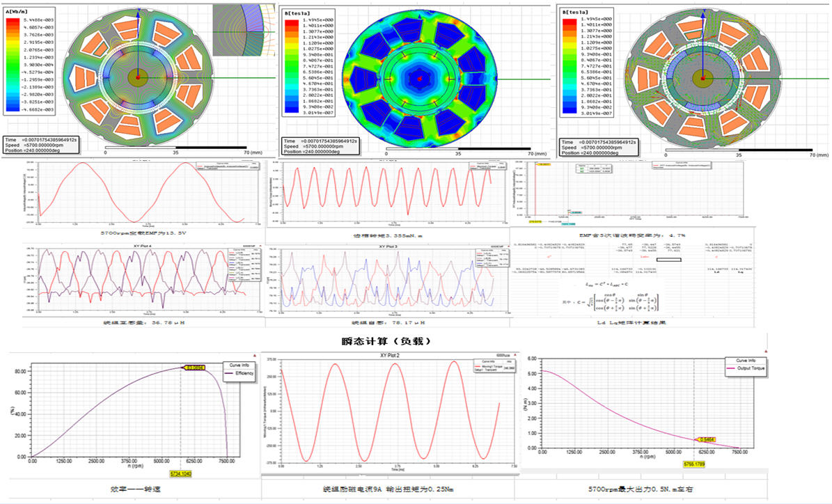Click the 5734.1040 rpm marker on efficiency plot

[x=180, y=473]
